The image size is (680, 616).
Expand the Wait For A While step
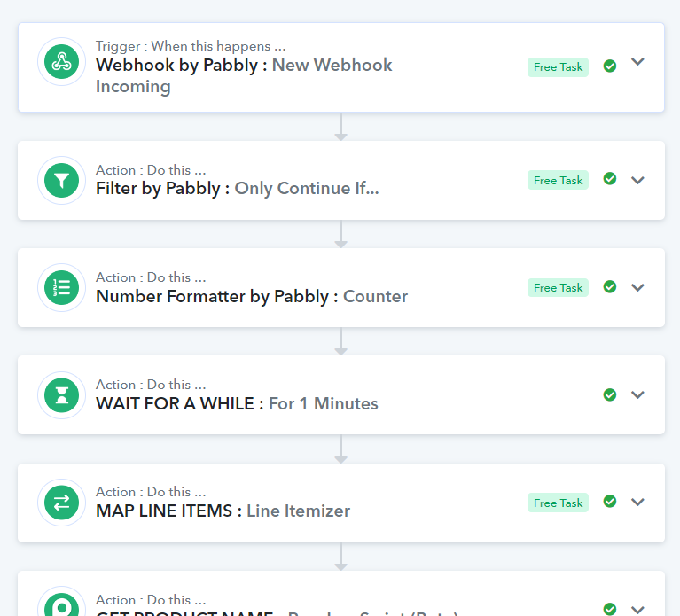point(637,394)
